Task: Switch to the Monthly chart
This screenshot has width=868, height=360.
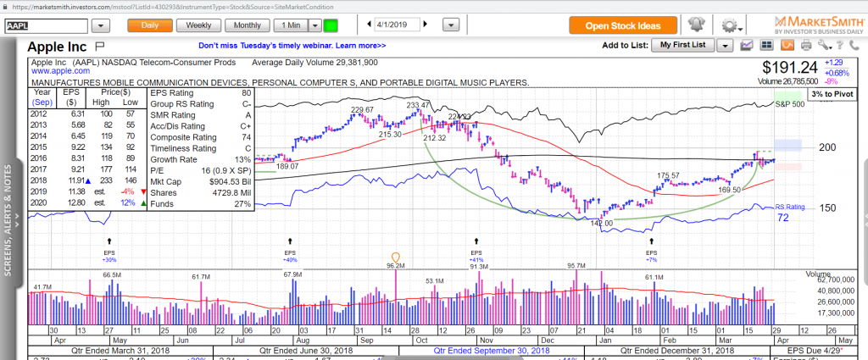Action: coord(247,25)
